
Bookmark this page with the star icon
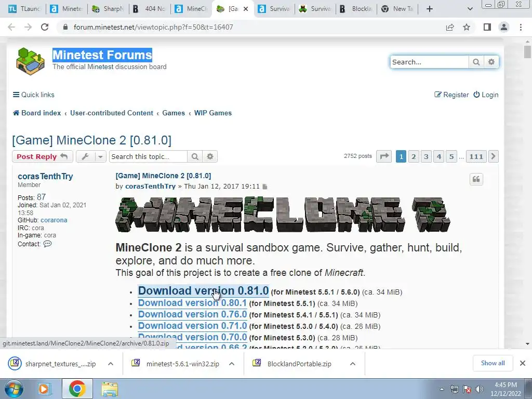pos(467,27)
